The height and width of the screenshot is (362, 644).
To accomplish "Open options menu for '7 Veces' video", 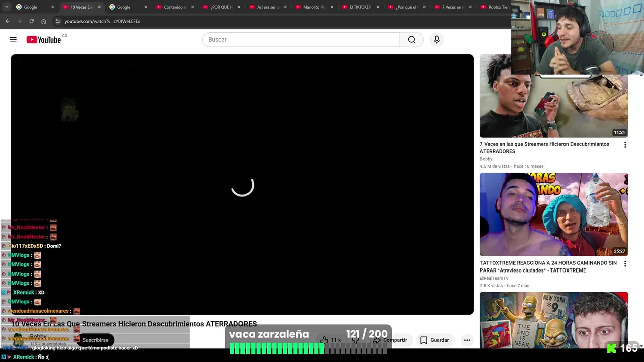I will click(625, 145).
